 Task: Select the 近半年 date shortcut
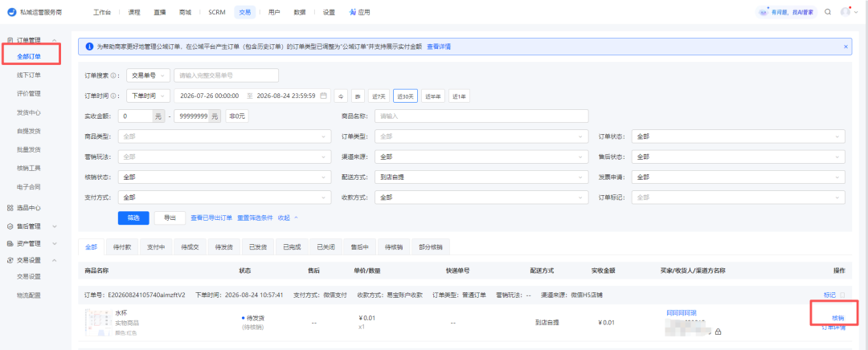point(433,96)
